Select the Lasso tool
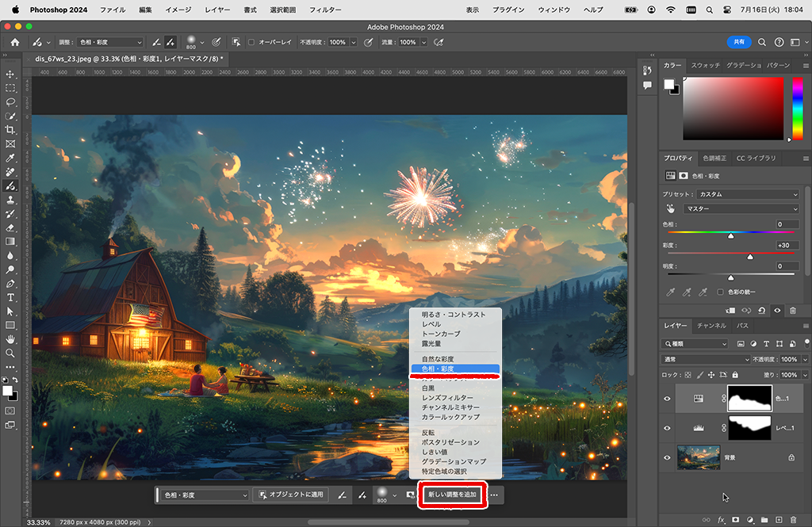812x527 pixels. click(x=10, y=102)
